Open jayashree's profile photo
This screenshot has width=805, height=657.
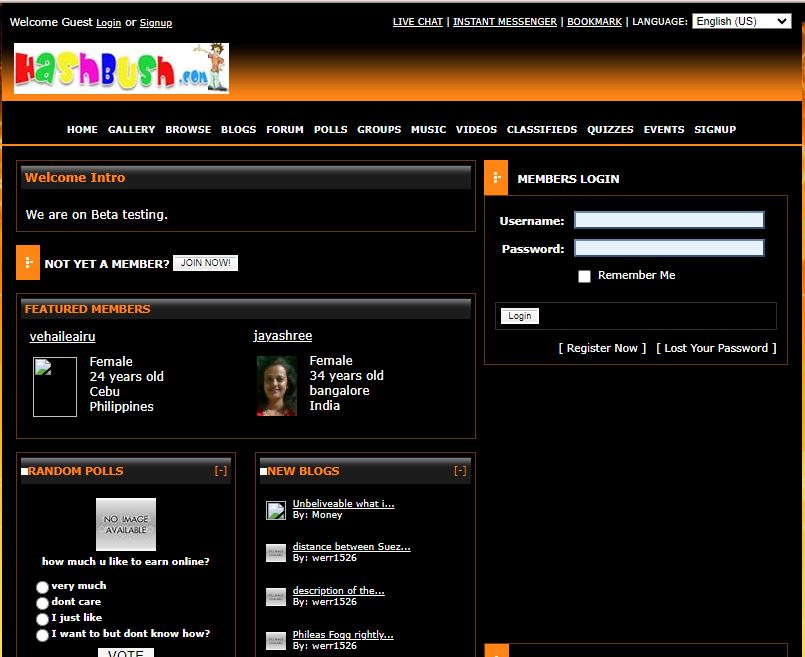(276, 385)
